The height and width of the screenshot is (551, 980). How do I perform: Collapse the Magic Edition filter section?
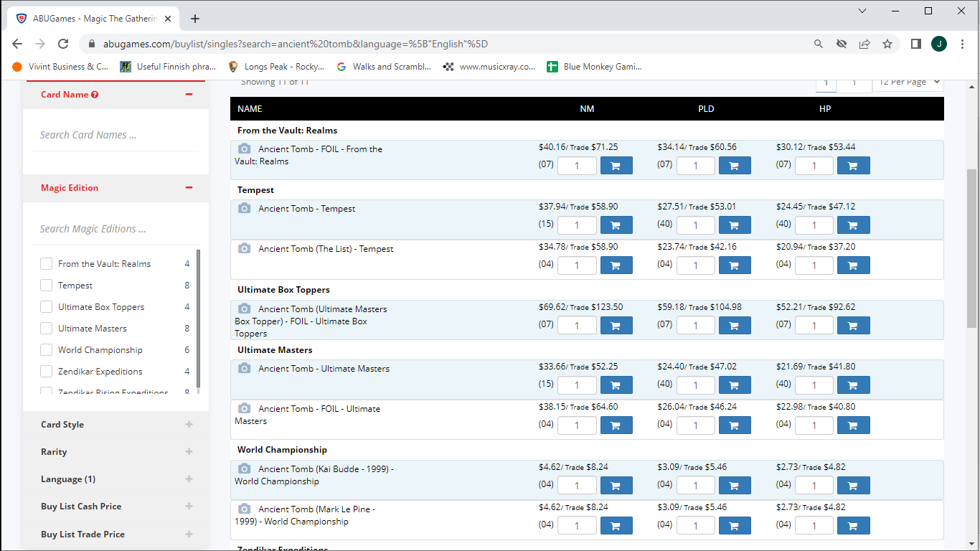coord(189,188)
